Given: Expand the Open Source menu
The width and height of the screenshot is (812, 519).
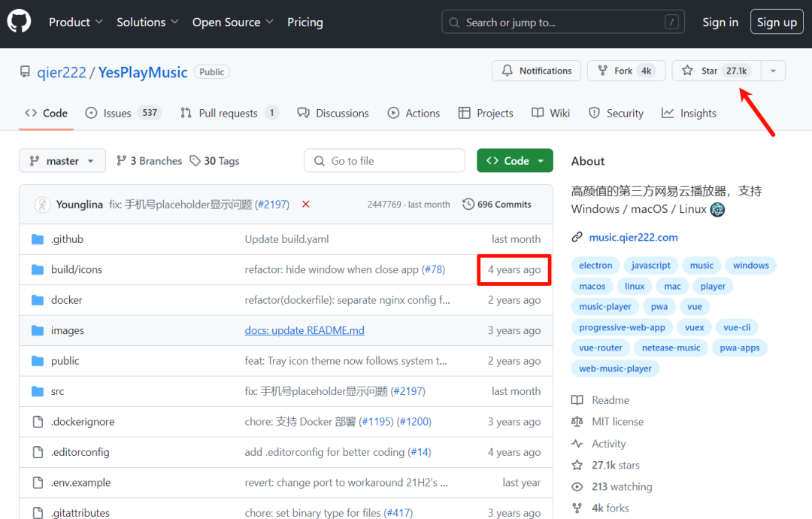Looking at the screenshot, I should 232,23.
